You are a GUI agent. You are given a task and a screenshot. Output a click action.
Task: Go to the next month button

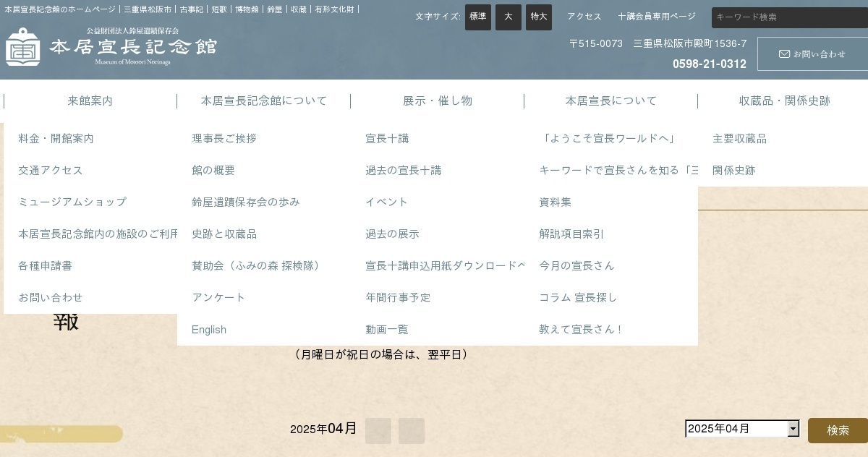click(x=411, y=431)
